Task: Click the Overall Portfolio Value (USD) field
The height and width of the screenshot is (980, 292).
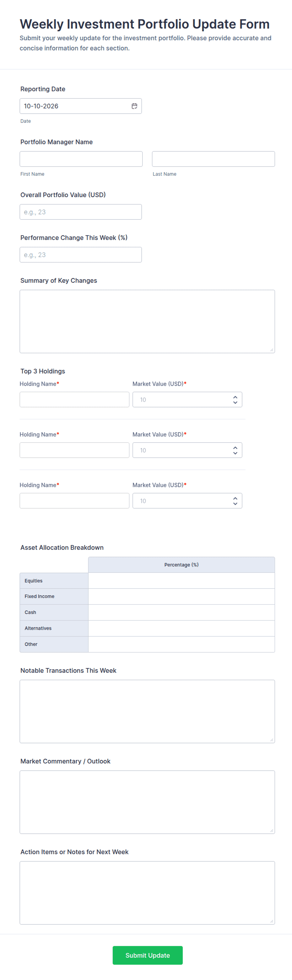Action: (81, 212)
